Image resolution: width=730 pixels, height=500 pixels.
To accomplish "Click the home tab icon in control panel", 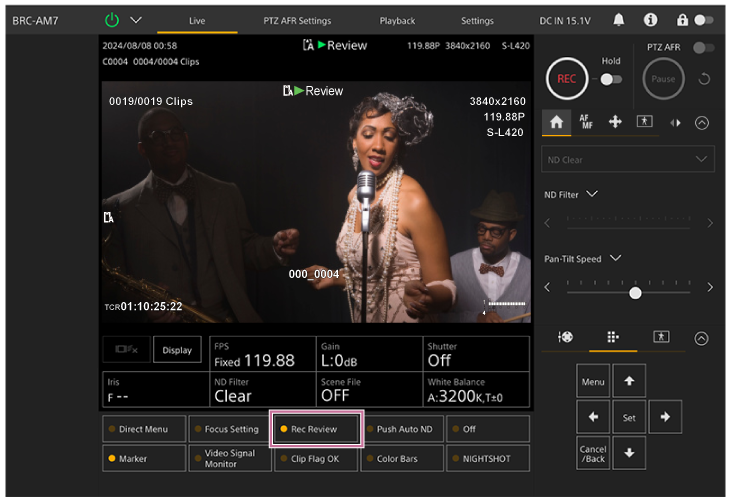I will click(x=557, y=121).
